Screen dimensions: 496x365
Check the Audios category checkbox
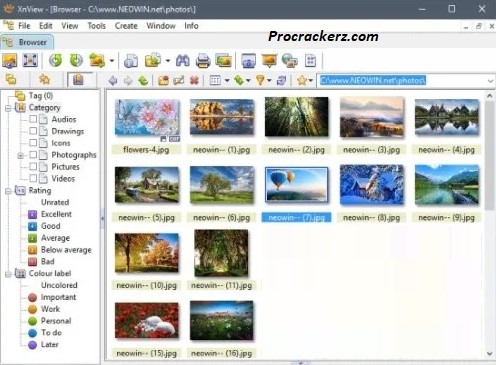[x=33, y=119]
